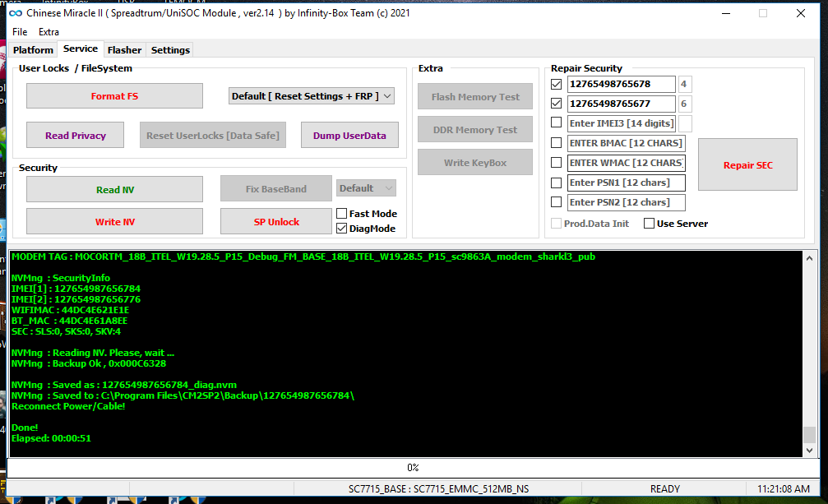Enable the Fast Mode checkbox
Image resolution: width=828 pixels, height=504 pixels.
coord(342,214)
